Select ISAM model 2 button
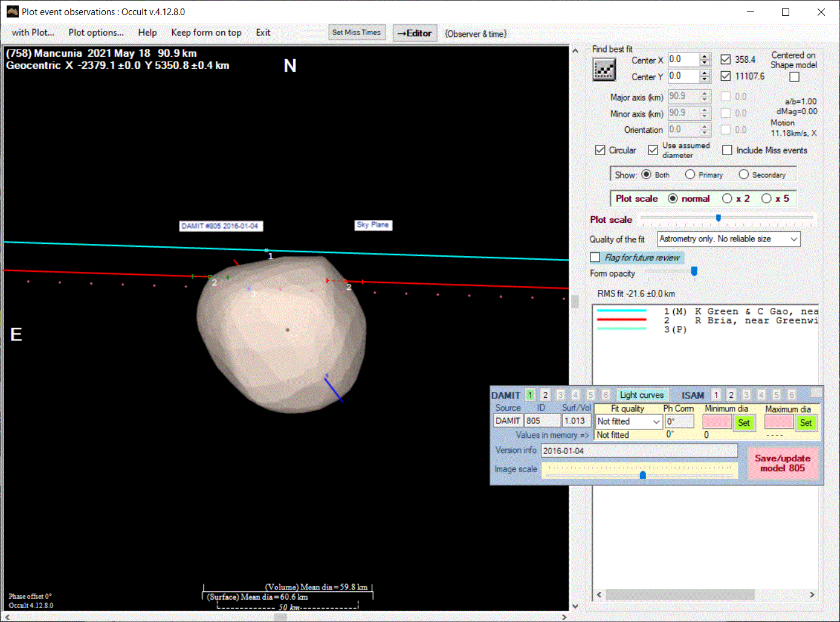 (731, 395)
